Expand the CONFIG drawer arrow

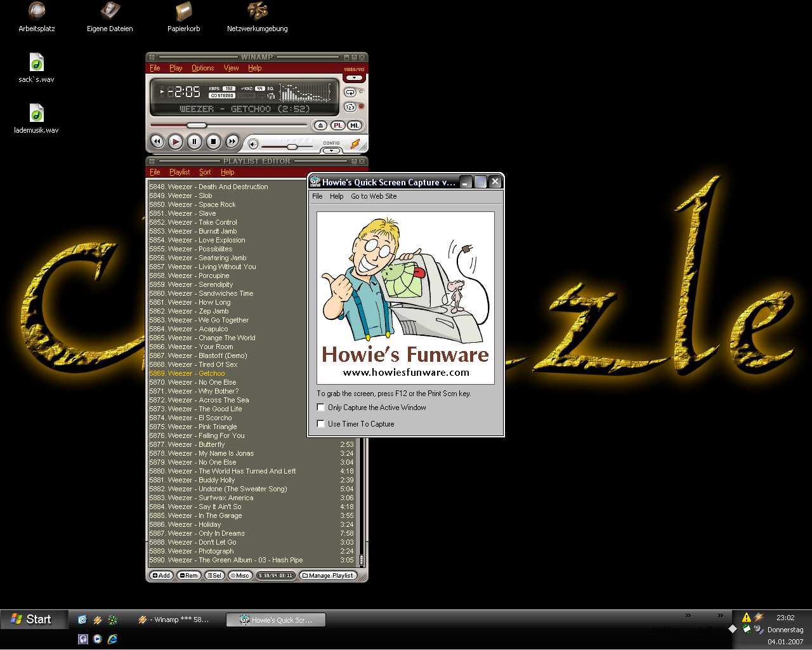(331, 150)
